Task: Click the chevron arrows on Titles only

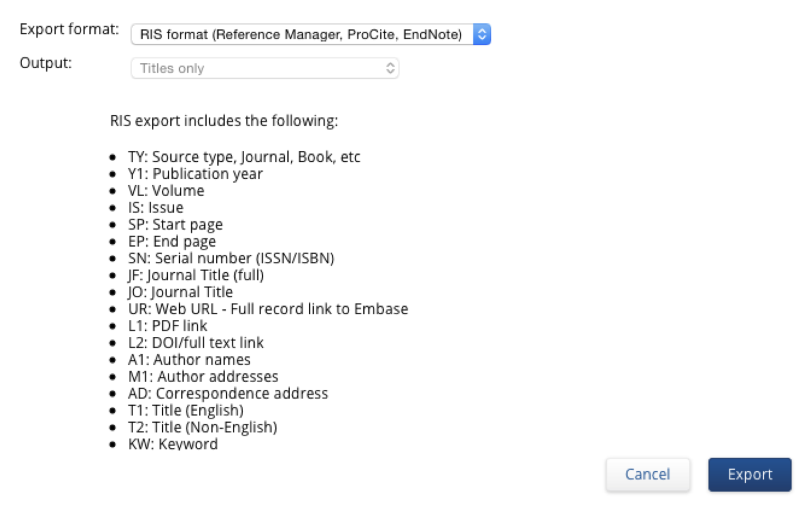Action: click(x=390, y=69)
